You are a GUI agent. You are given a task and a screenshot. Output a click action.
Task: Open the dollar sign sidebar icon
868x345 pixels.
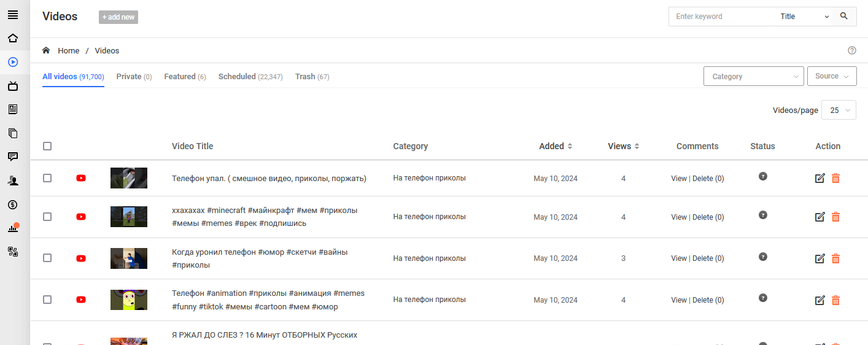(x=12, y=204)
